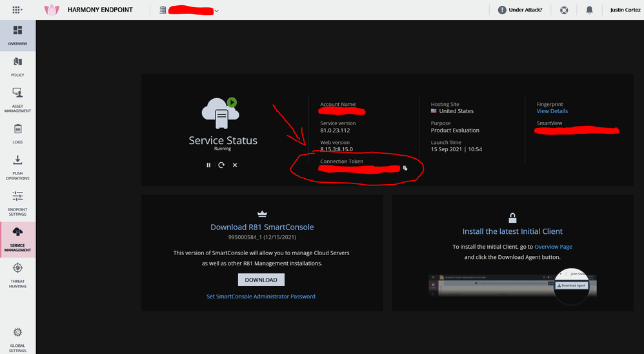
Task: Open the app launcher grid icon
Action: click(x=17, y=10)
